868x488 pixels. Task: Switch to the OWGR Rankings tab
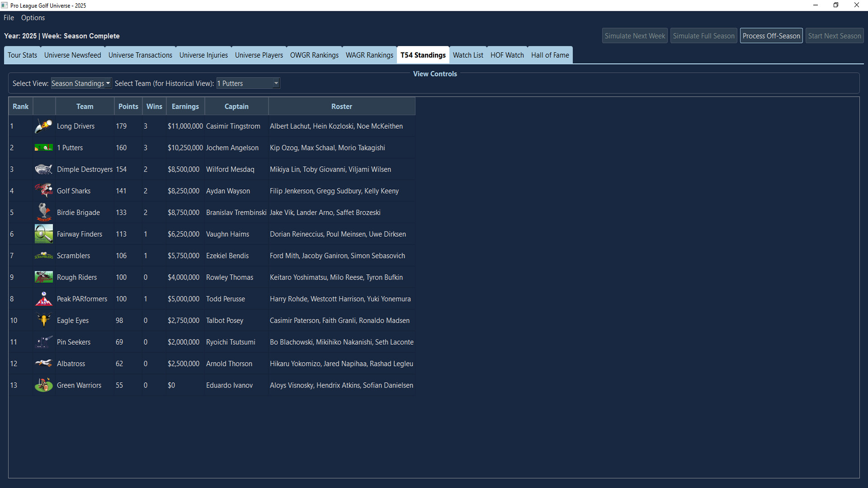click(x=314, y=55)
